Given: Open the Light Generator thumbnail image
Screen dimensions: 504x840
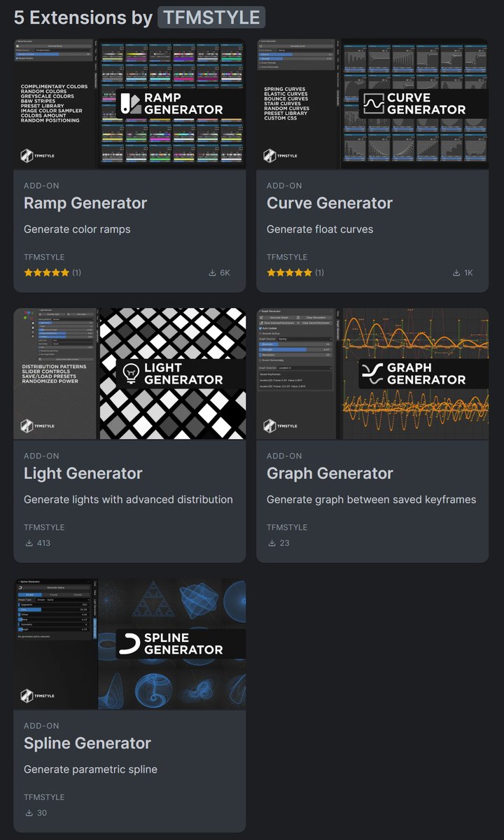Looking at the screenshot, I should click(x=129, y=374).
